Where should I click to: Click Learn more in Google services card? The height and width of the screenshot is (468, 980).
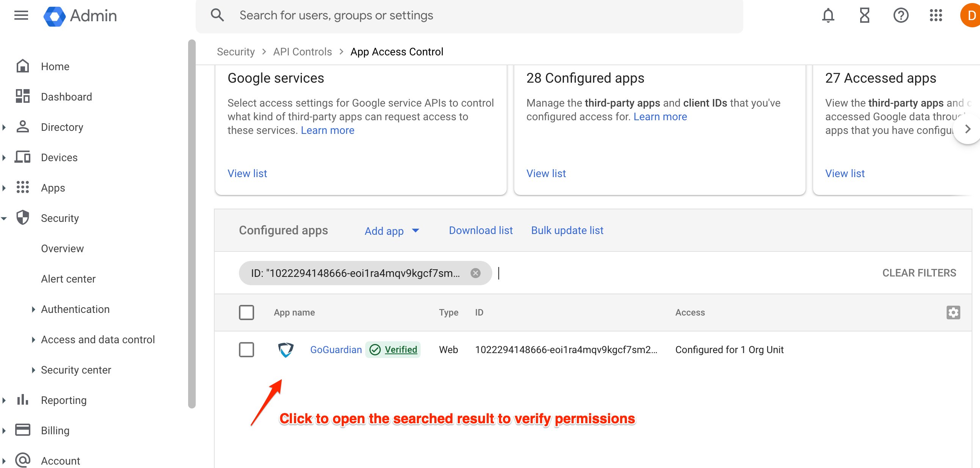(x=328, y=130)
